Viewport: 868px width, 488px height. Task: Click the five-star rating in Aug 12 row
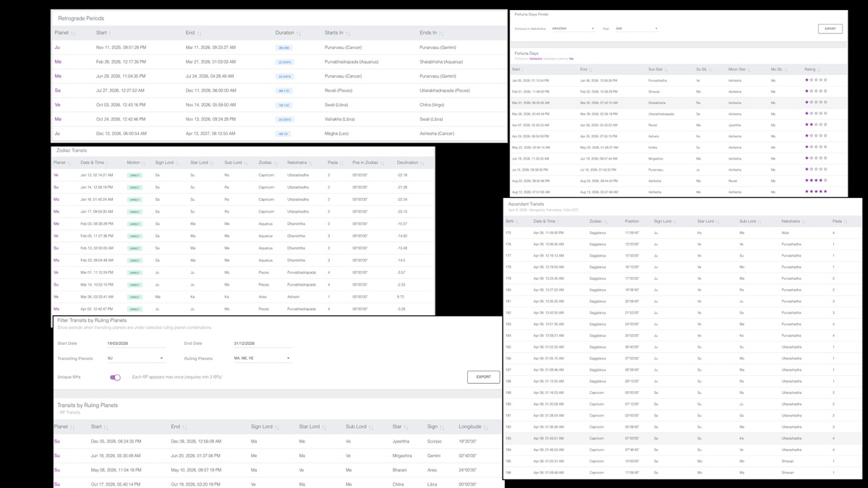tap(816, 192)
